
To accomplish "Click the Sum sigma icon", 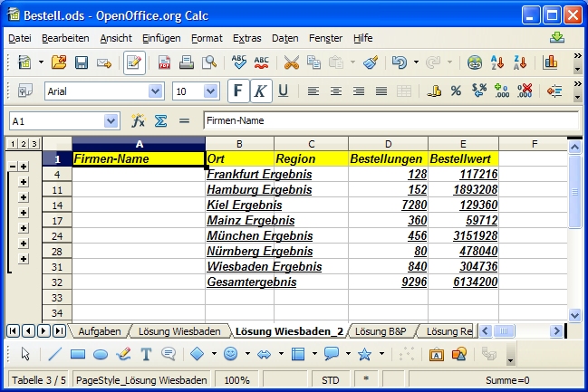I will coord(160,120).
